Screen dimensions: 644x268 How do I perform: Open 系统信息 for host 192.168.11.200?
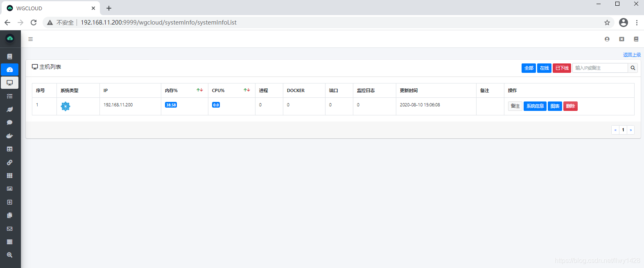click(535, 106)
